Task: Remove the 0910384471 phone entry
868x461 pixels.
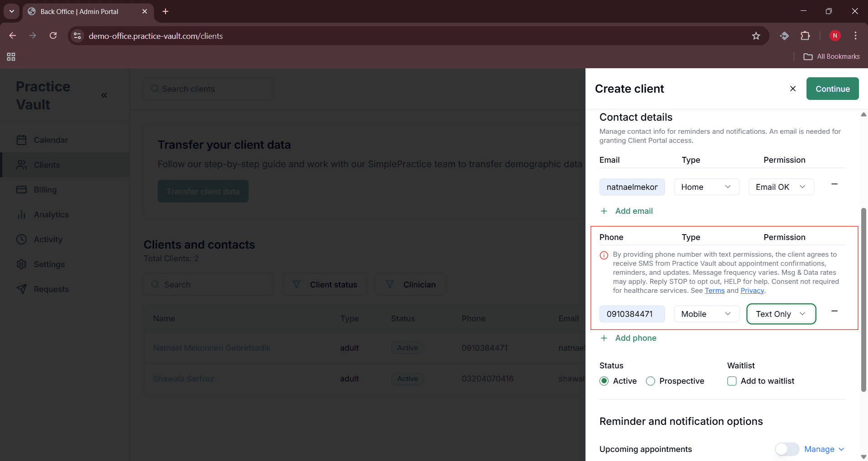Action: tap(835, 311)
